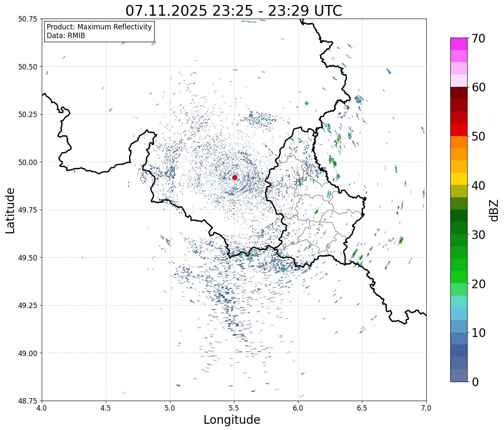Select the 'Product: Maximum Reflectivity' label
Image resolution: width=504 pixels, height=430 pixels.
click(x=99, y=27)
